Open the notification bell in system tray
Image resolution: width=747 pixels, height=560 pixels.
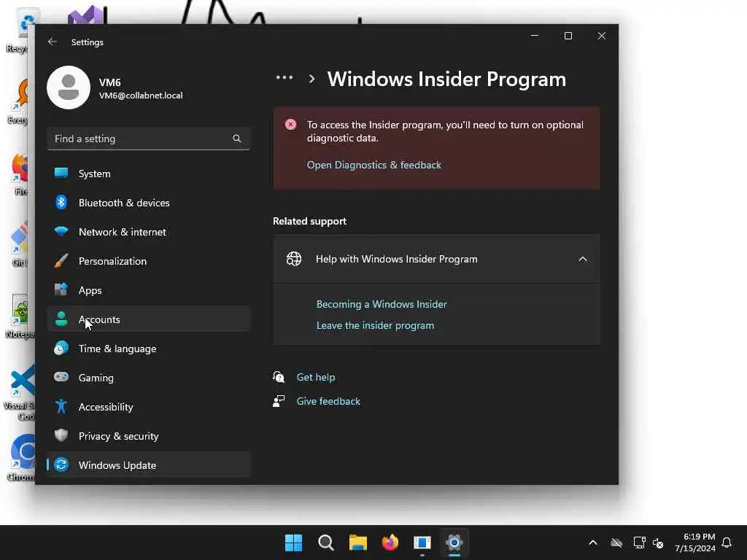(727, 542)
